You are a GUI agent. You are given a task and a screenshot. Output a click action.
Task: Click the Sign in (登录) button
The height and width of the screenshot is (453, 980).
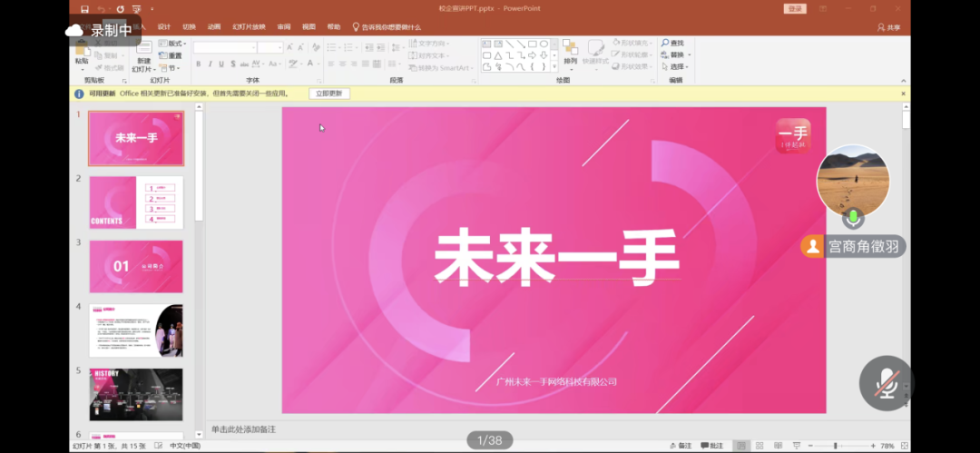point(796,8)
